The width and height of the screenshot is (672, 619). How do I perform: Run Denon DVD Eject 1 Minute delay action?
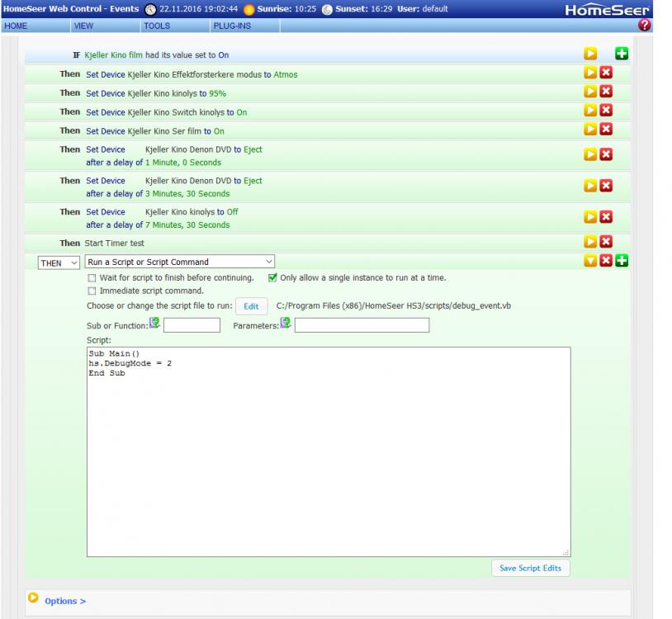[x=590, y=154]
